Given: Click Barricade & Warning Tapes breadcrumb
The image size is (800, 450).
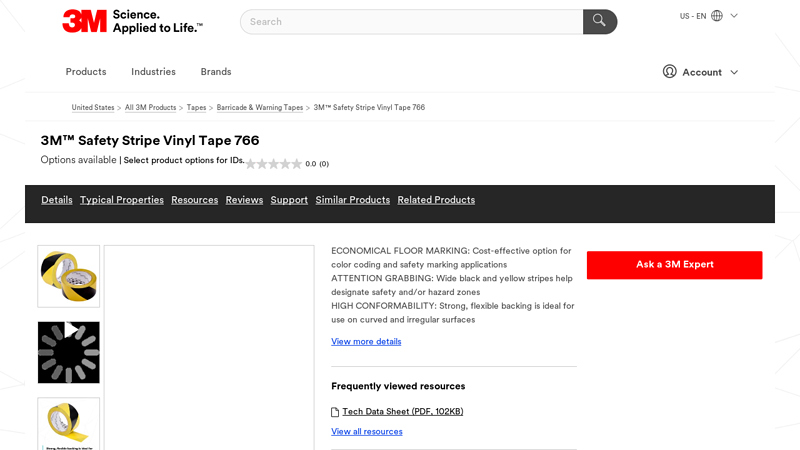Looking at the screenshot, I should tap(260, 108).
